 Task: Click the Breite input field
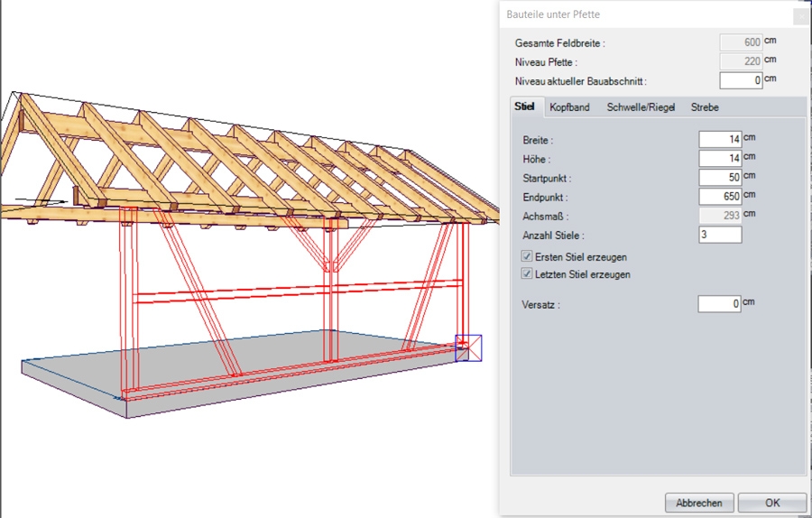coord(719,139)
